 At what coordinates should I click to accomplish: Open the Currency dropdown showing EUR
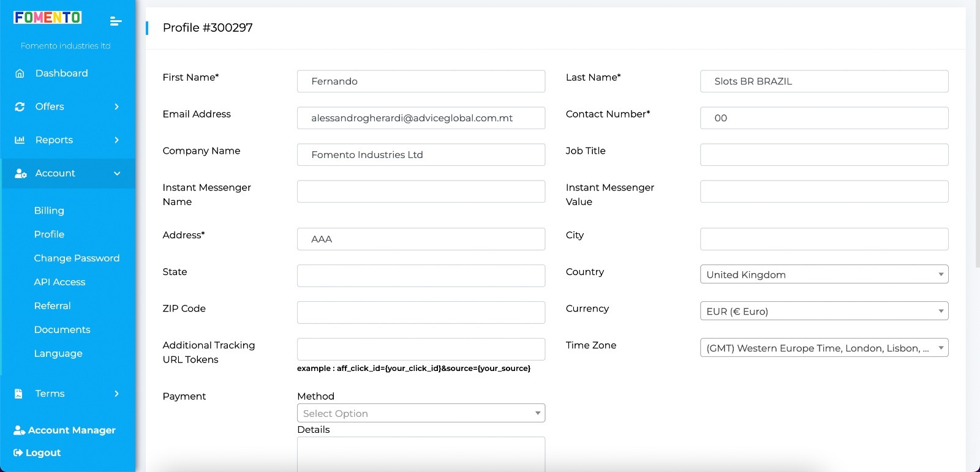point(824,311)
